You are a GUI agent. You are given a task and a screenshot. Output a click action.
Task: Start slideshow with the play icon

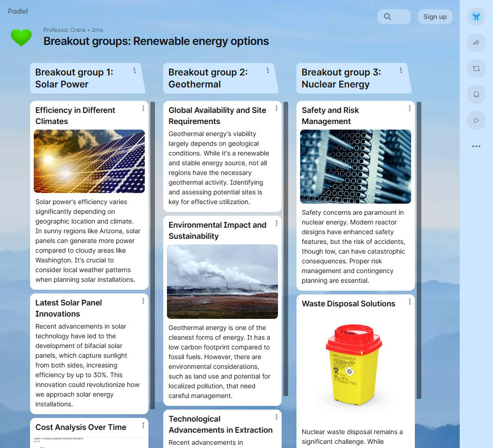tap(476, 120)
